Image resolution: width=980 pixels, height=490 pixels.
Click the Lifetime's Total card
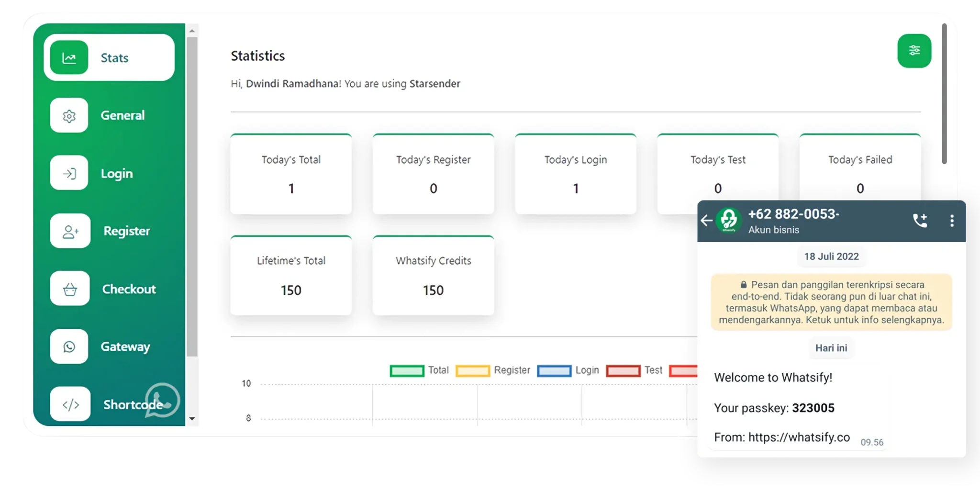pyautogui.click(x=291, y=276)
